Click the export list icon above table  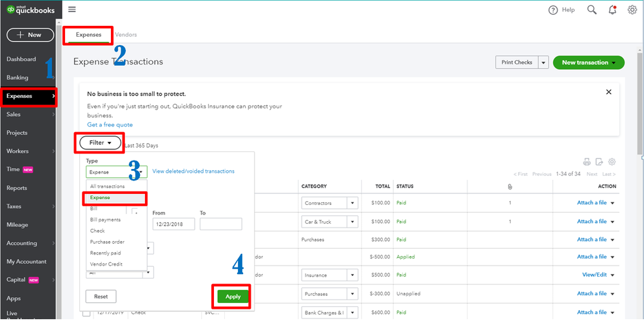pyautogui.click(x=600, y=161)
